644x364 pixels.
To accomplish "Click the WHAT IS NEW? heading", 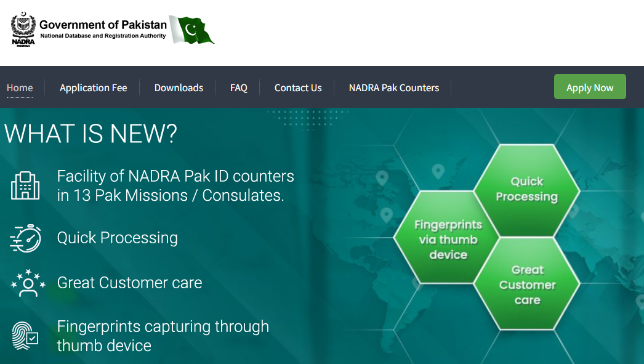I will [91, 134].
